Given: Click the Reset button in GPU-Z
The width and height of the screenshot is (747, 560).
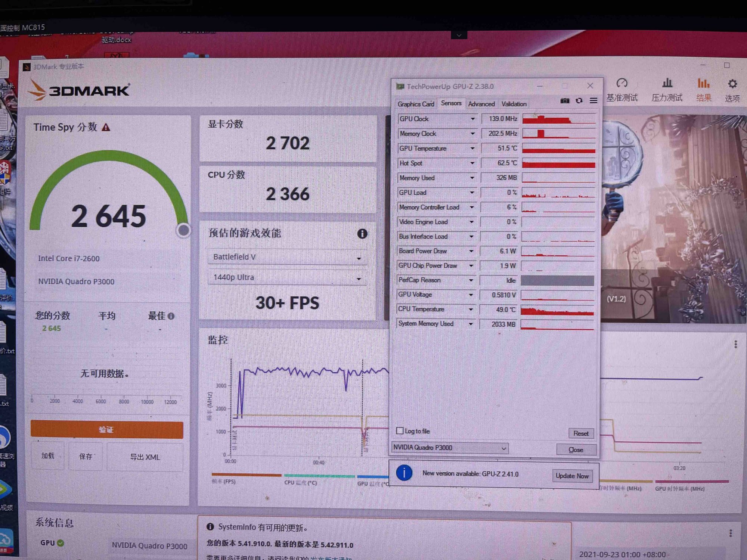Looking at the screenshot, I should pyautogui.click(x=580, y=433).
